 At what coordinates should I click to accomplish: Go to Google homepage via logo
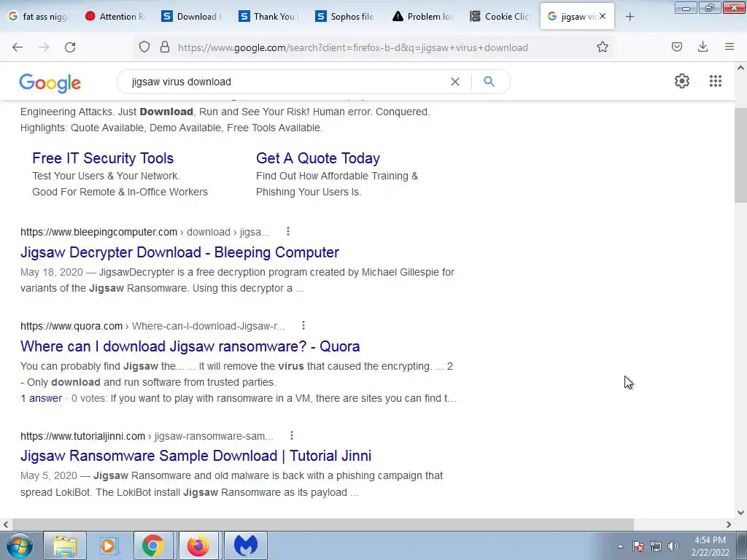(50, 83)
